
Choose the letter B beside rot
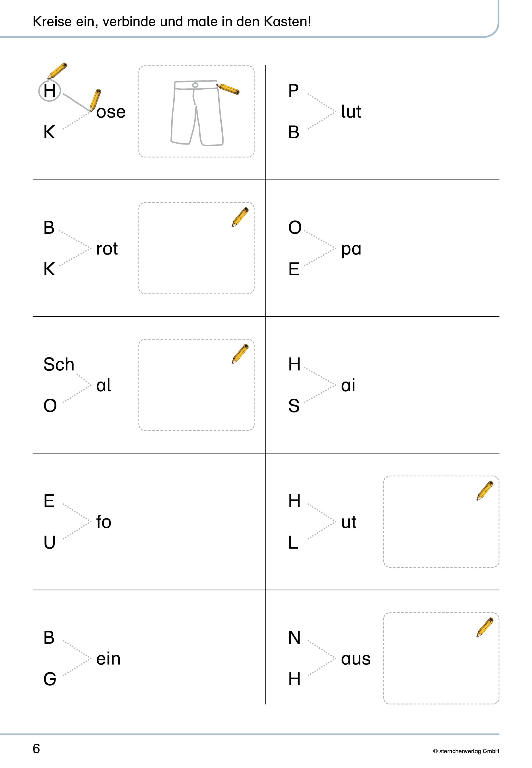click(49, 227)
